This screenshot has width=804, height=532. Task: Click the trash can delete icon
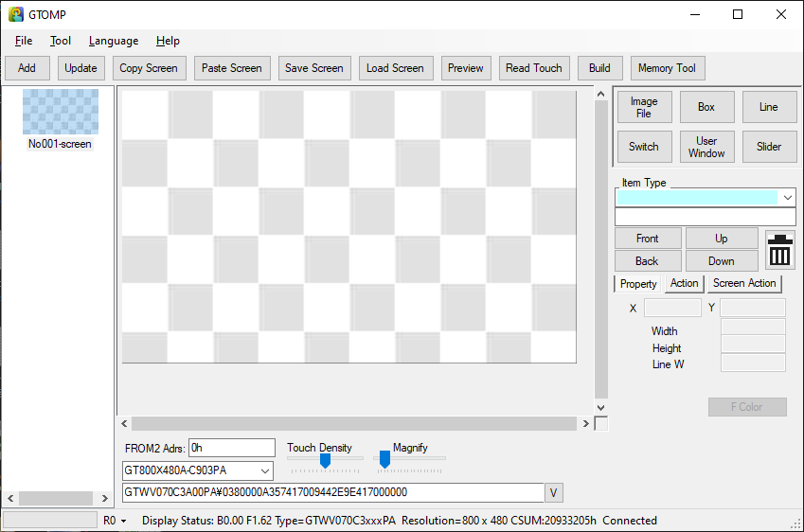(x=779, y=250)
